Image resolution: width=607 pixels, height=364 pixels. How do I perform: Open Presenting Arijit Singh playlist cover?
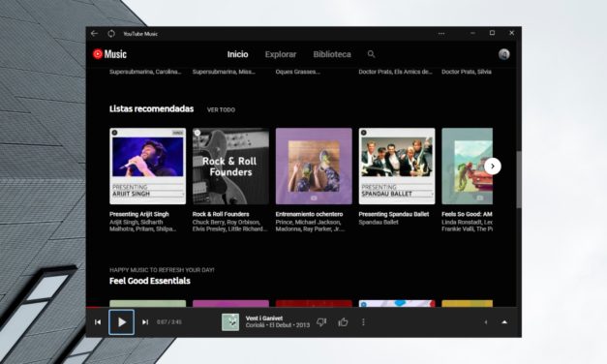pos(147,167)
